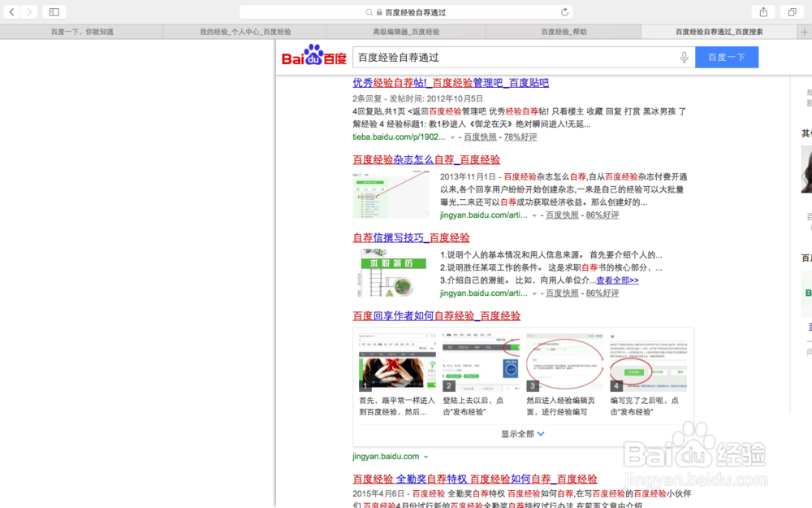This screenshot has width=812, height=508.
Task: Click tieba.baidu.com/p/1902... green URL
Action: pyautogui.click(x=399, y=137)
